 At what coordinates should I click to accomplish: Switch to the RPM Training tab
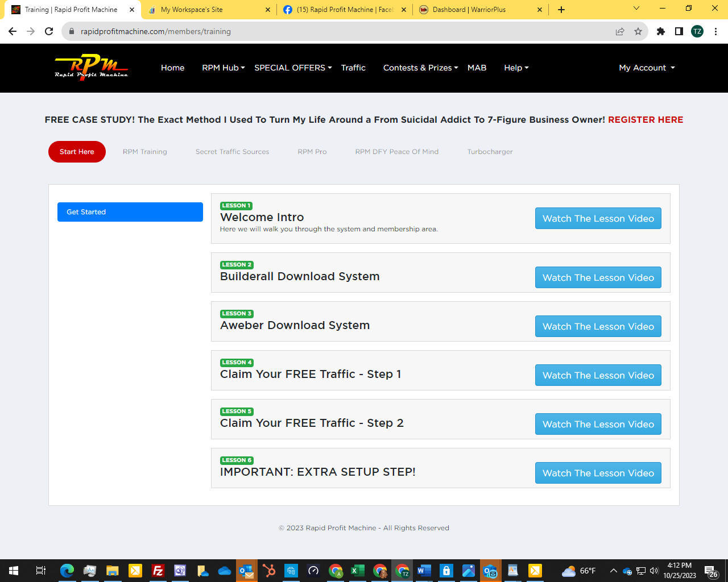(x=145, y=152)
